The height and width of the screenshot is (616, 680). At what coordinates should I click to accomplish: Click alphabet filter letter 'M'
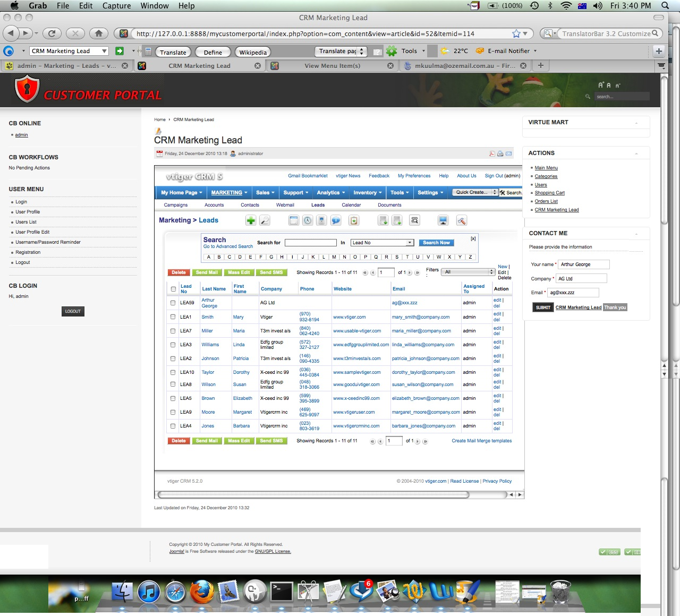334,257
